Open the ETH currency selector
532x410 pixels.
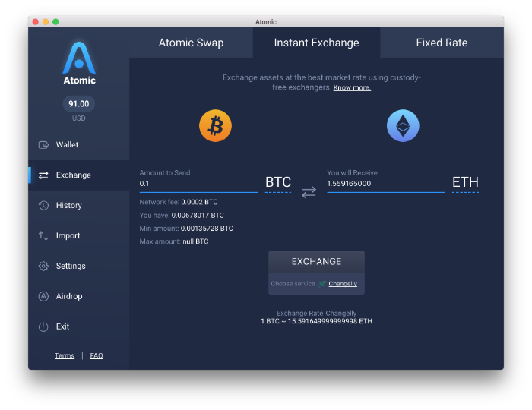click(x=465, y=183)
